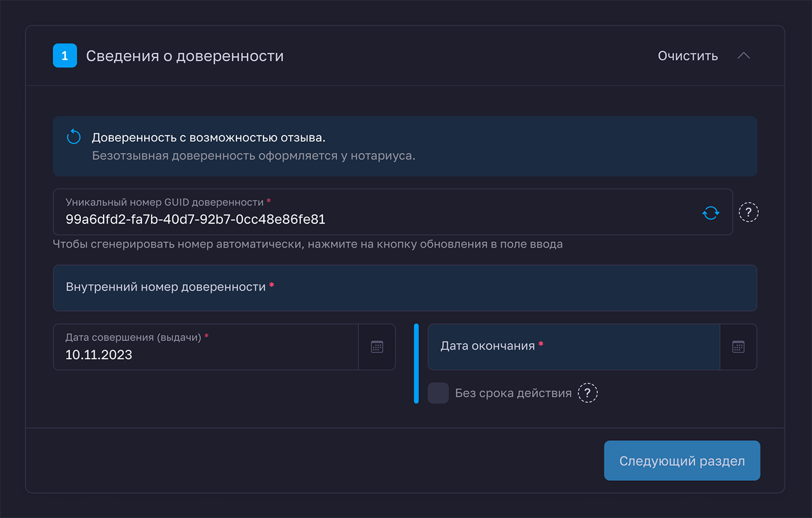Open help icon beside Без срока действия
Viewport: 812px width, 518px height.
click(588, 393)
